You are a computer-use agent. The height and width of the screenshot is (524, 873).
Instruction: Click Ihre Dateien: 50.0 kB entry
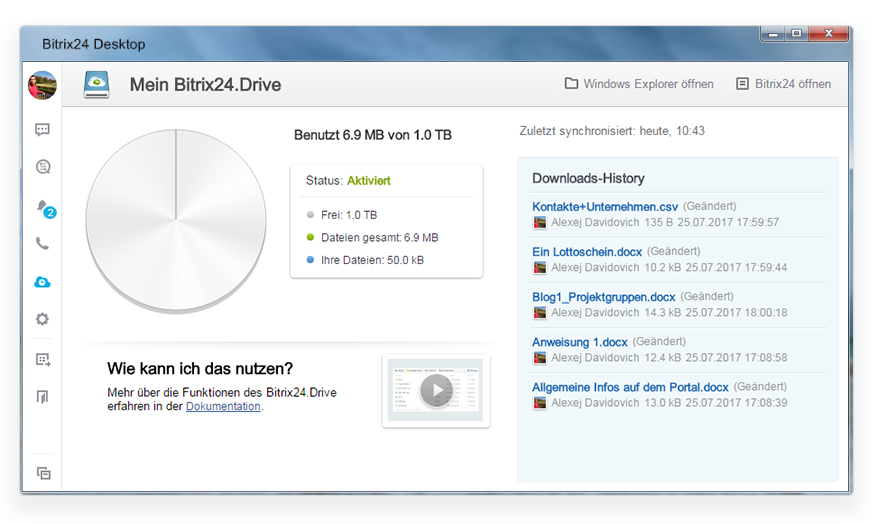click(365, 260)
